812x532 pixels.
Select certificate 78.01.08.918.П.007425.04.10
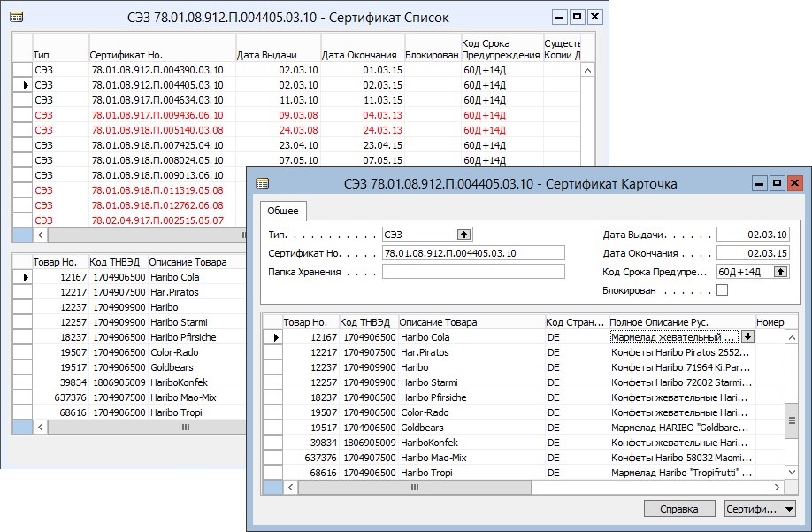(x=157, y=145)
